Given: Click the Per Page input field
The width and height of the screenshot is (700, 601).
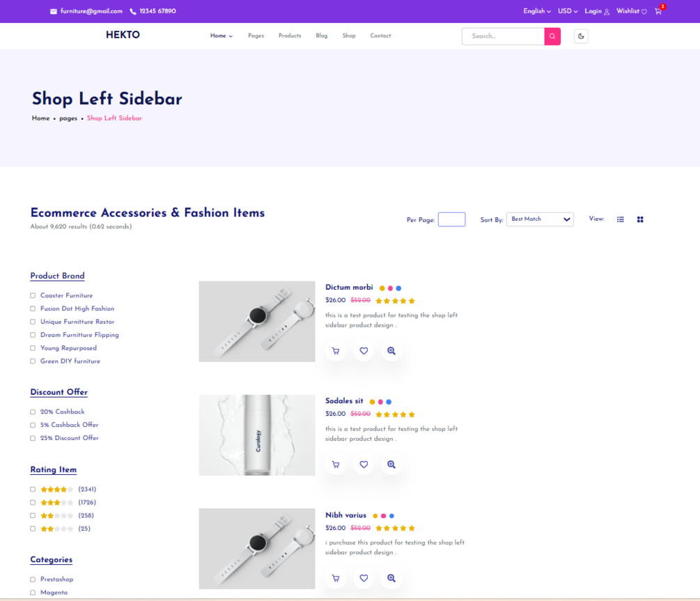Looking at the screenshot, I should click(x=452, y=219).
